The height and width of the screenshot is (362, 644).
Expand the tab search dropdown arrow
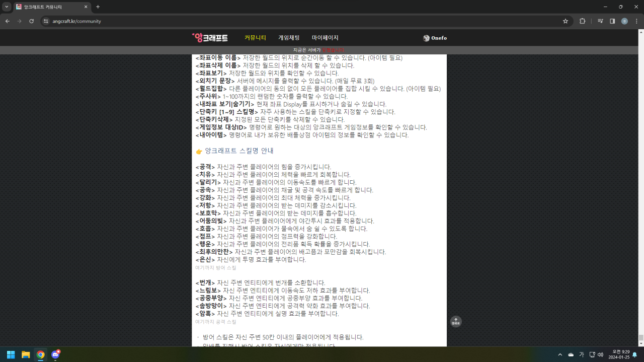click(x=7, y=7)
